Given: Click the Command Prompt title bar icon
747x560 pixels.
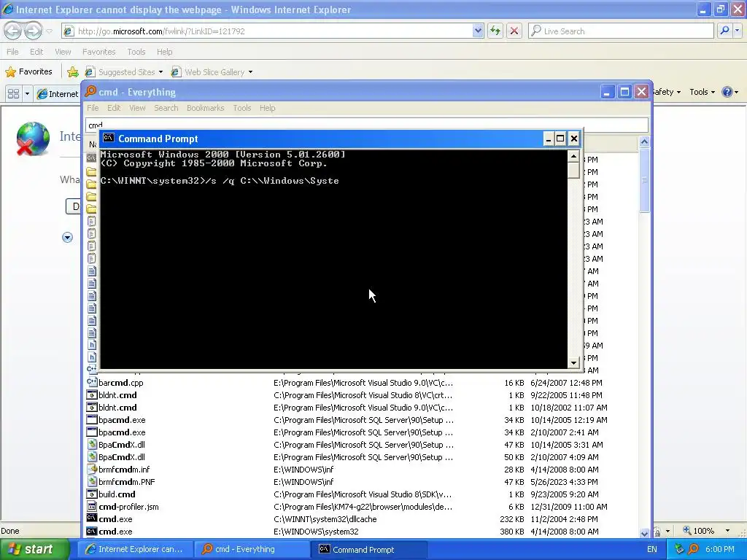Looking at the screenshot, I should tap(109, 138).
